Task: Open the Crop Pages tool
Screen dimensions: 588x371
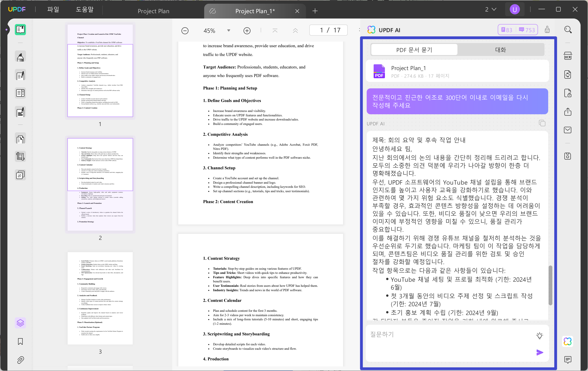Action: coord(20,156)
